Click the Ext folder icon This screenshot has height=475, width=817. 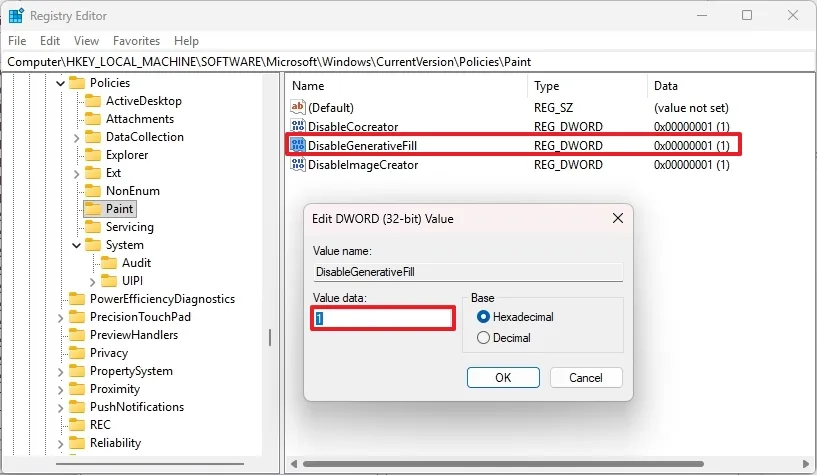93,172
